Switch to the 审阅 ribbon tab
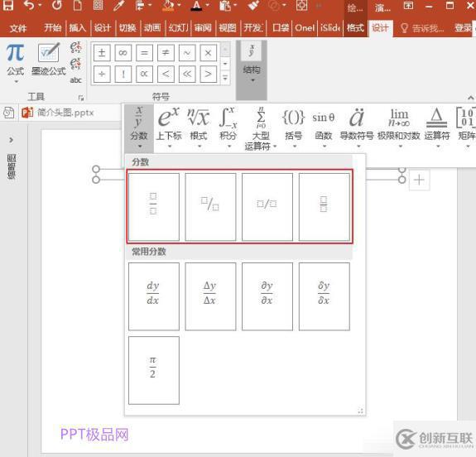This screenshot has height=457, width=476. (203, 28)
